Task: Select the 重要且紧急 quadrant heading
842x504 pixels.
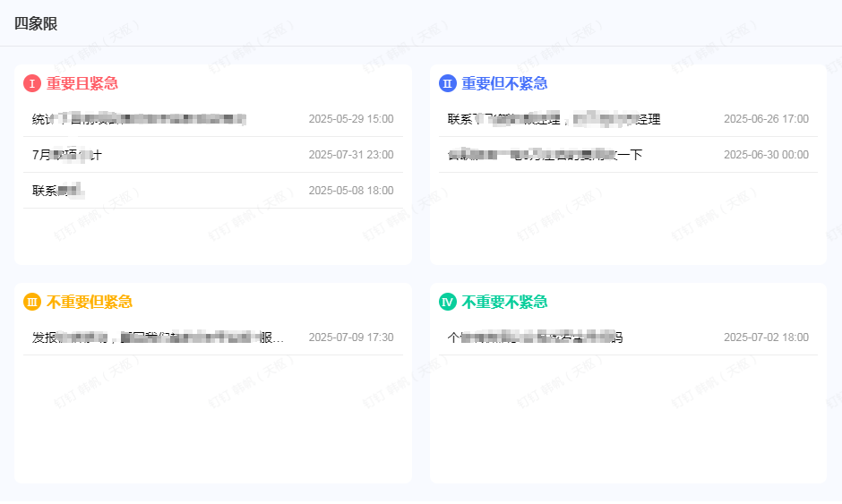Action: [82, 83]
